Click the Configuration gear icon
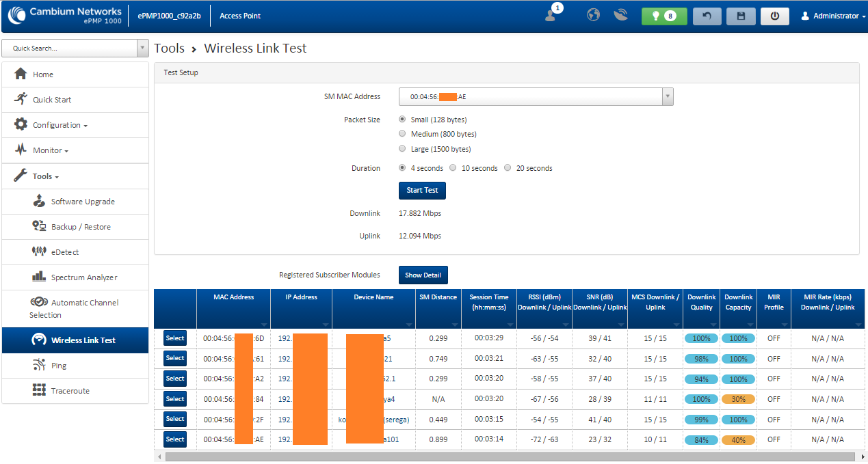This screenshot has height=464, width=868. tap(21, 124)
